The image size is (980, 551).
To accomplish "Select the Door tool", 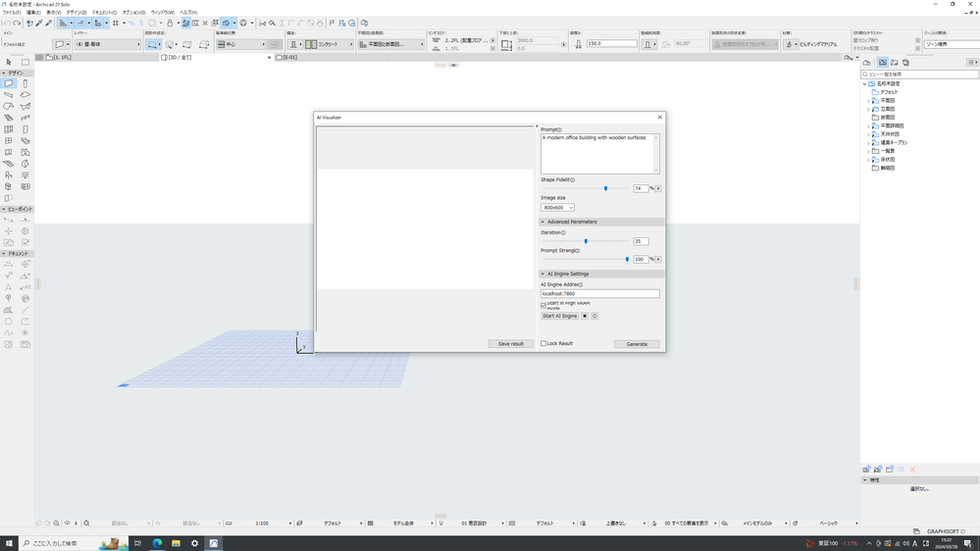I will pos(25,129).
